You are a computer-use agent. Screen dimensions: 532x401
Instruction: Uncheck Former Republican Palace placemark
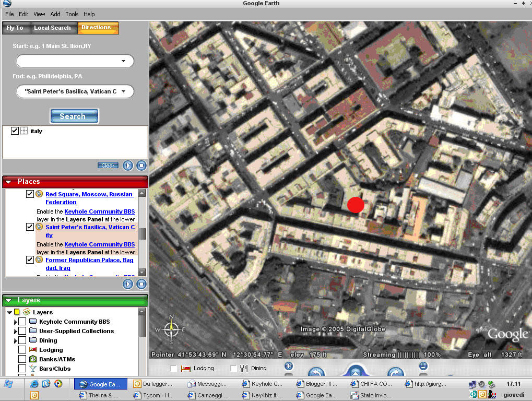coord(30,260)
